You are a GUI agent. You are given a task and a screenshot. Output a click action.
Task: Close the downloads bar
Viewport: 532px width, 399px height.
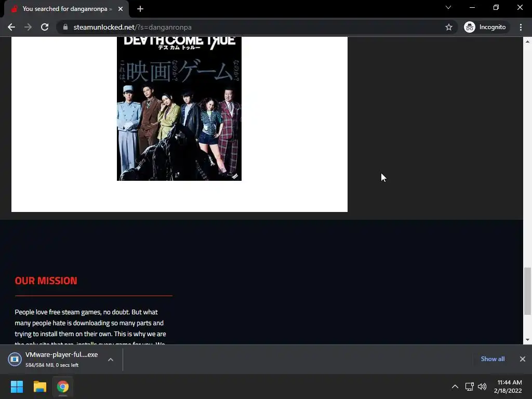(523, 359)
